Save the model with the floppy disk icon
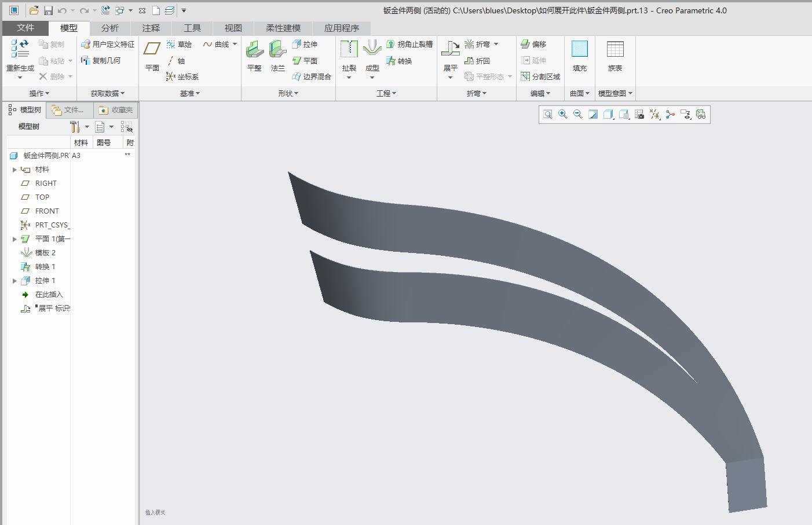Image resolution: width=812 pixels, height=525 pixels. (49, 10)
